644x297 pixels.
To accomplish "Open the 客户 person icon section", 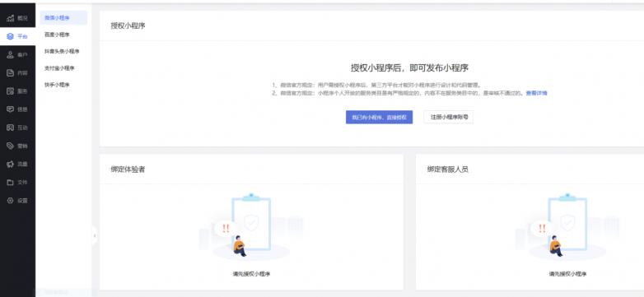I will [x=10, y=54].
